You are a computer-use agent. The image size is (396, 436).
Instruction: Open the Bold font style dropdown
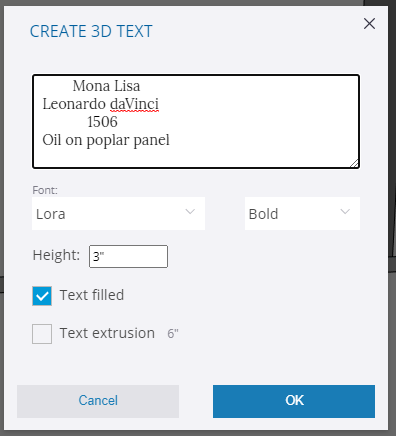(302, 213)
